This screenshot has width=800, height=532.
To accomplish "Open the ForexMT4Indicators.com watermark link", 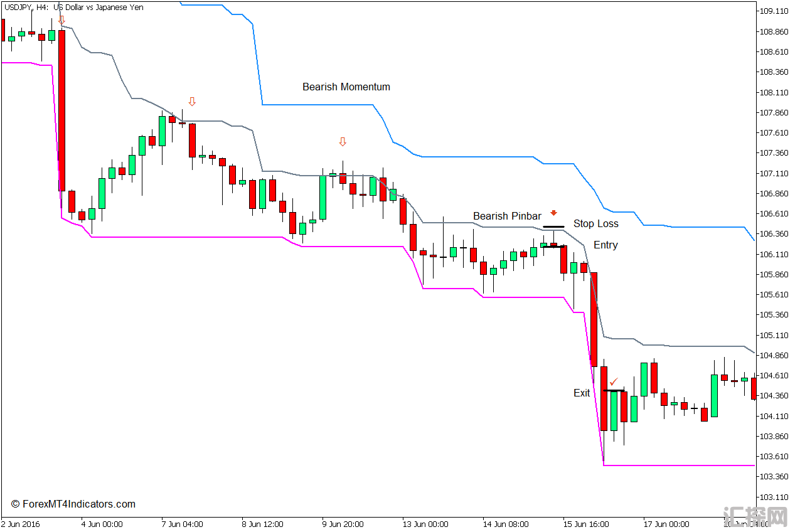I will point(73,504).
